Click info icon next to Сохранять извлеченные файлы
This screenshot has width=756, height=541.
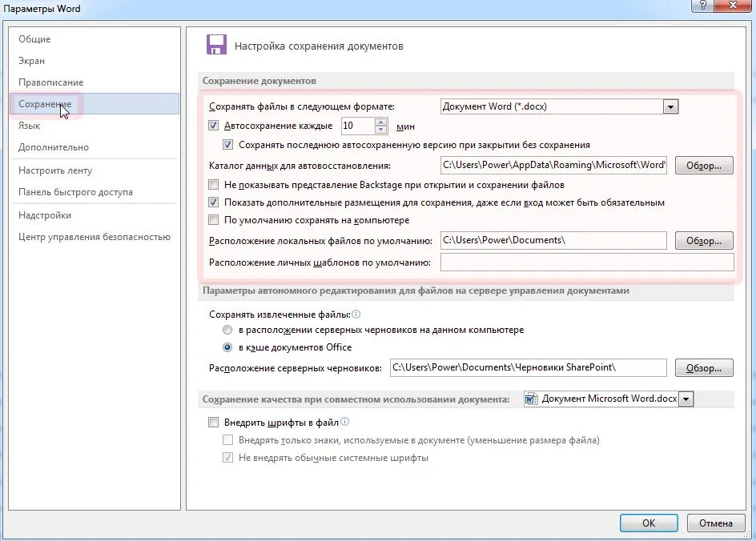coord(356,314)
